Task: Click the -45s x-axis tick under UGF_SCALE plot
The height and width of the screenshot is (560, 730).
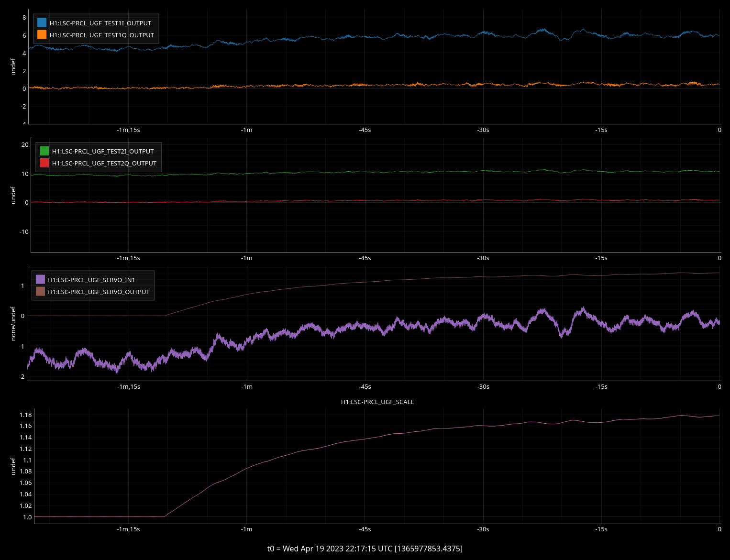Action: click(365, 529)
